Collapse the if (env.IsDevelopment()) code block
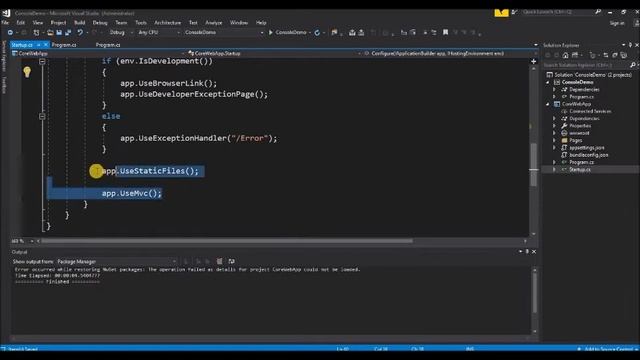The height and width of the screenshot is (360, 640). 42,61
